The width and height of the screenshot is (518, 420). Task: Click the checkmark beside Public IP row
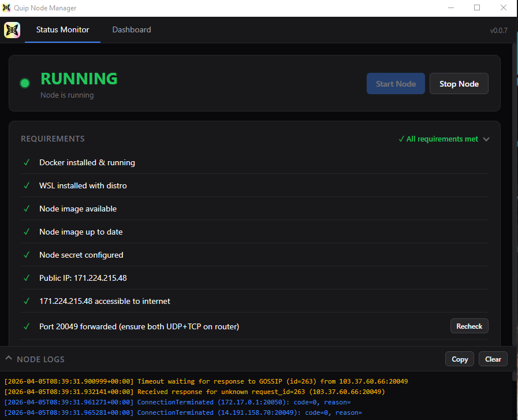[27, 278]
